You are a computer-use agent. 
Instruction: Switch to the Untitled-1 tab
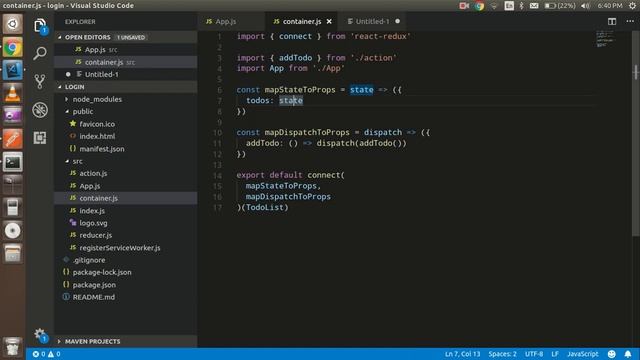tap(373, 21)
